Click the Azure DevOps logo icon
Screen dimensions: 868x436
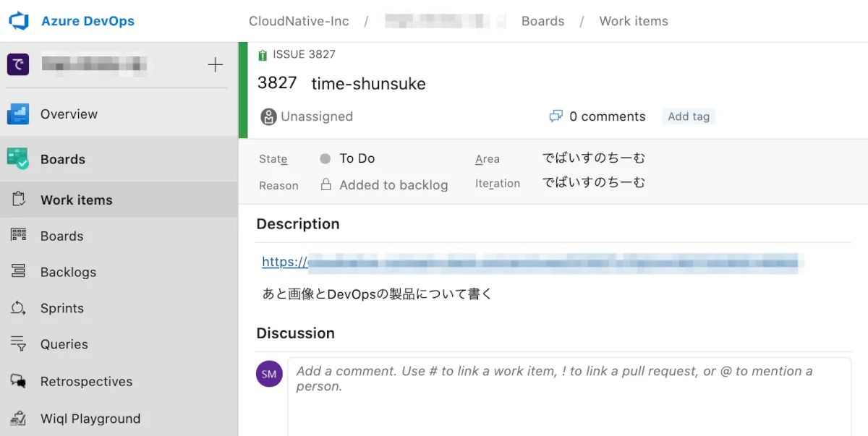point(19,21)
